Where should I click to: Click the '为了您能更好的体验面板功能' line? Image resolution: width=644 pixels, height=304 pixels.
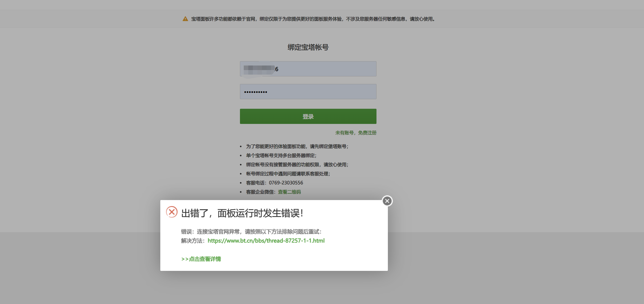(x=297, y=146)
